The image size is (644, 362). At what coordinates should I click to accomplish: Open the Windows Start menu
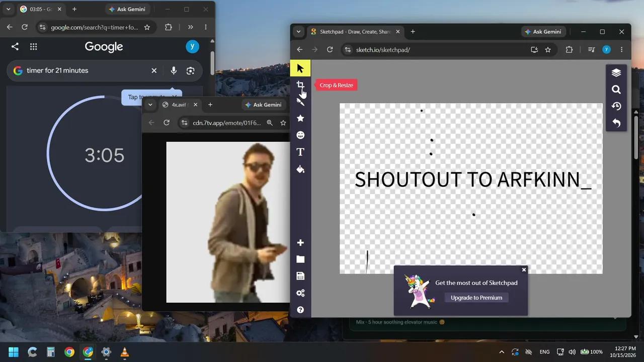click(14, 352)
